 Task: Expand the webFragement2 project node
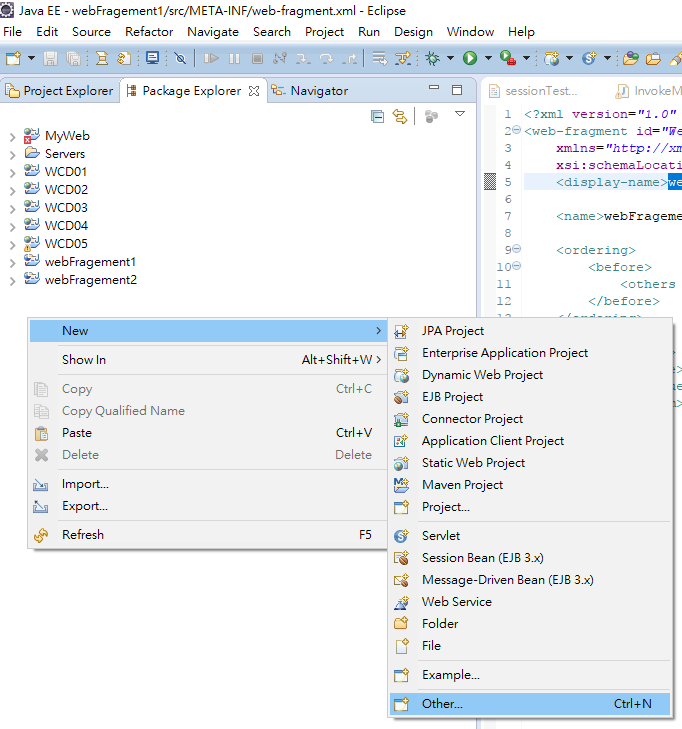(x=13, y=281)
